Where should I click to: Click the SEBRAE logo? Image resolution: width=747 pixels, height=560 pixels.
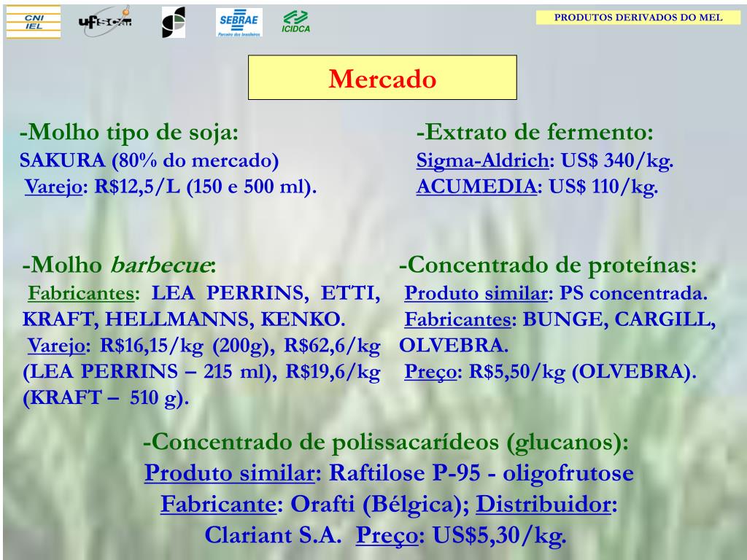[x=239, y=22]
